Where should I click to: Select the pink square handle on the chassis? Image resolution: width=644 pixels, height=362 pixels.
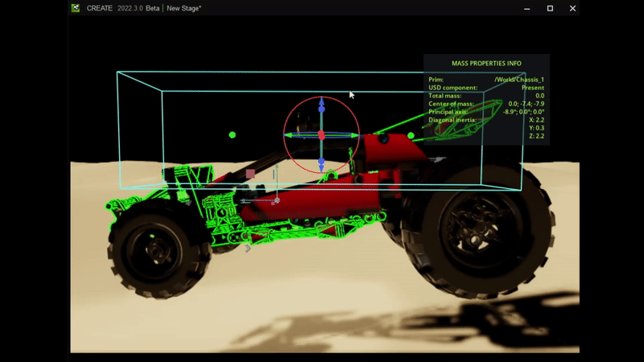coord(250,173)
